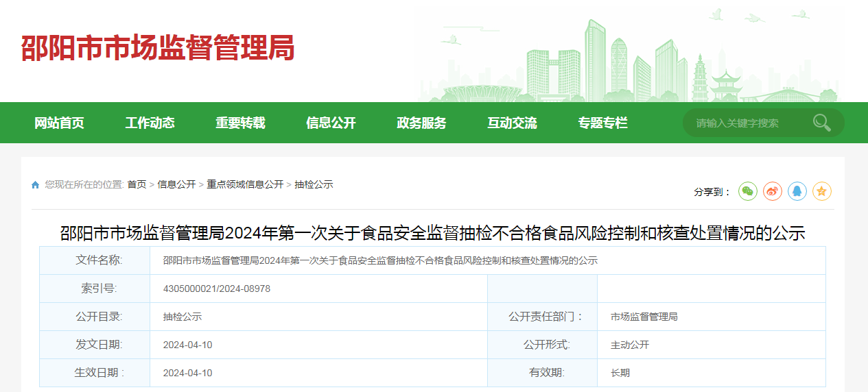The width and height of the screenshot is (868, 392).
Task: Click the 文件名称 label cell
Action: pyautogui.click(x=95, y=260)
